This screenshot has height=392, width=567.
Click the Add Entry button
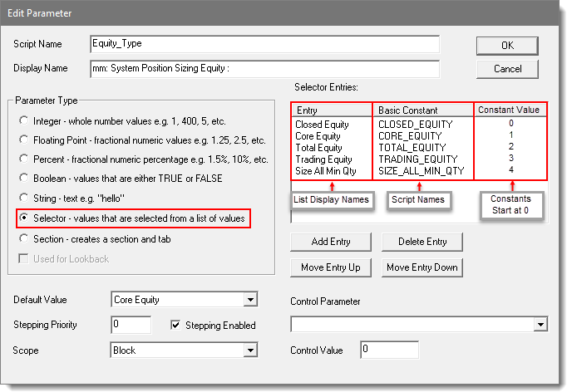333,242
